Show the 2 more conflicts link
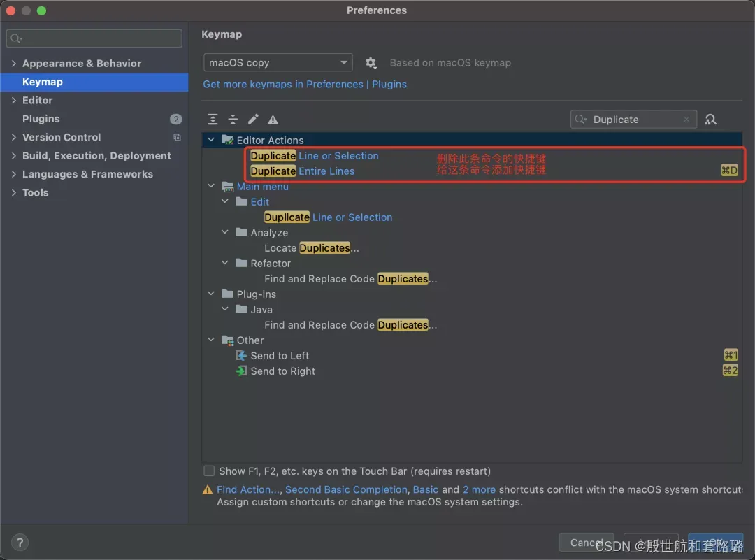 point(479,489)
